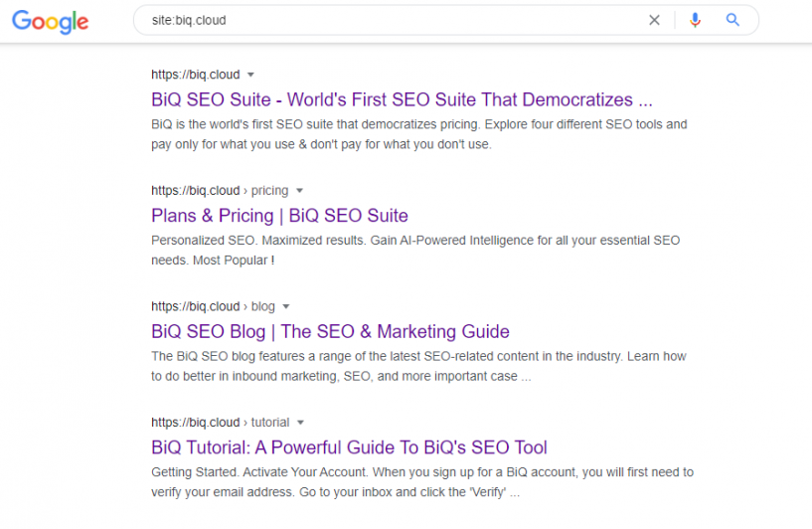Start voice search with microphone icon
The image size is (812, 529).
pos(695,20)
